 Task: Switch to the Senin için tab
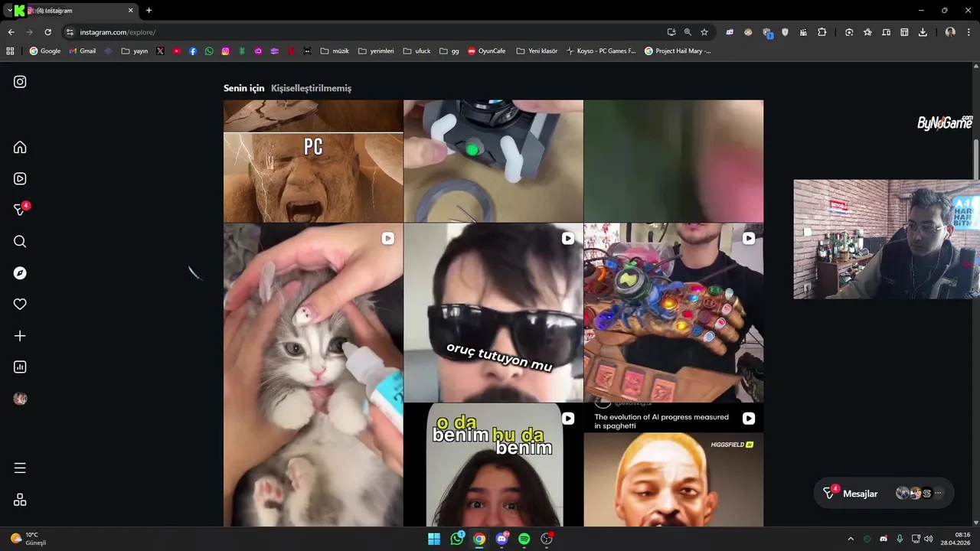(243, 88)
